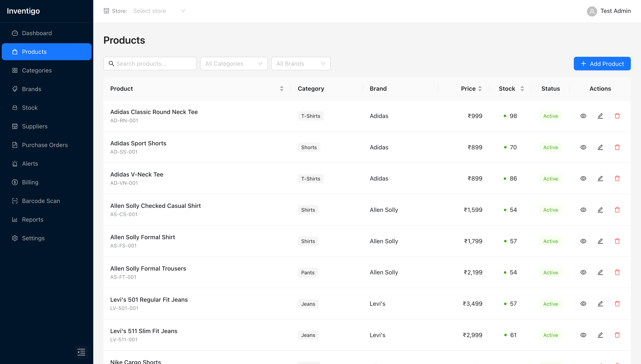The width and height of the screenshot is (641, 364).
Task: Expand the All Brands dropdown
Action: (301, 64)
